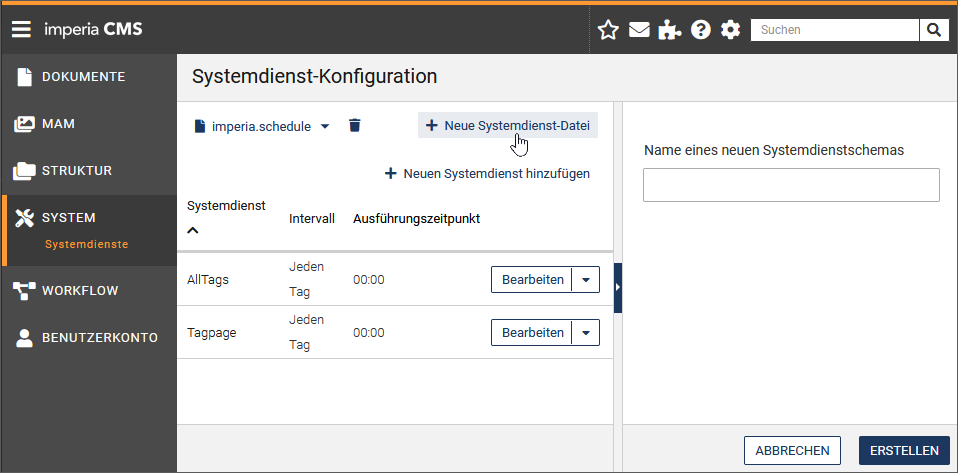Image resolution: width=958 pixels, height=473 pixels.
Task: Click Bearbeiten for AllTags
Action: pos(532,280)
